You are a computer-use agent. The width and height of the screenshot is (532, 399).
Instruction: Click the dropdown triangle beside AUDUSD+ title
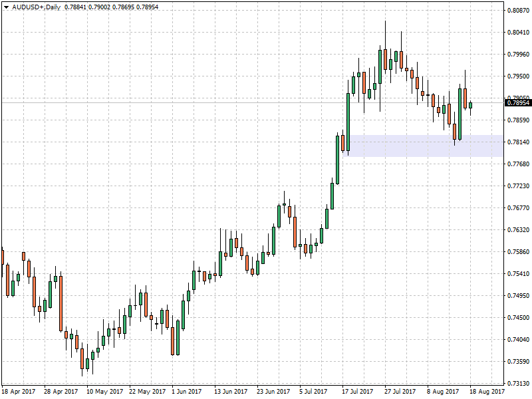point(5,7)
